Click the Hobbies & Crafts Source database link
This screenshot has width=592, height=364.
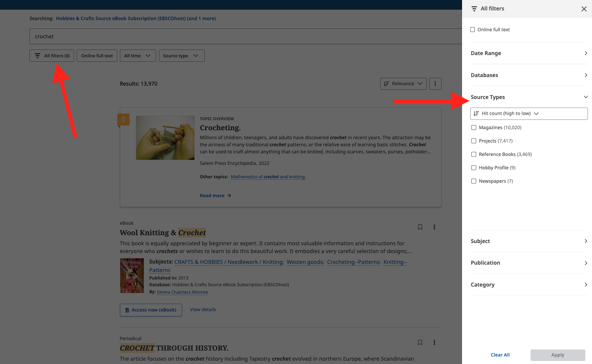(136, 18)
